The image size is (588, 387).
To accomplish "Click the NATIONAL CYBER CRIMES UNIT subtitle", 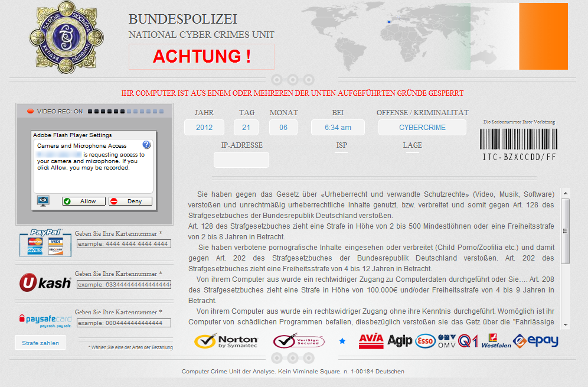I will (201, 35).
